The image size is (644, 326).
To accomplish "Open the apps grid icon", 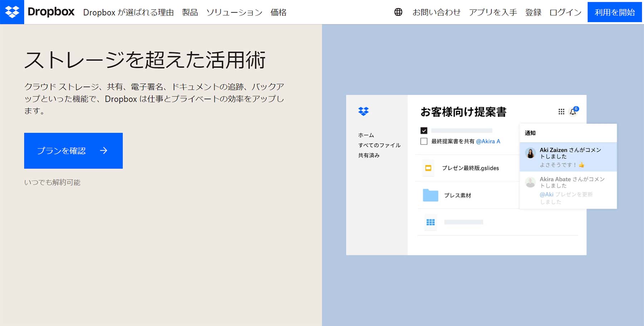I will [x=561, y=112].
